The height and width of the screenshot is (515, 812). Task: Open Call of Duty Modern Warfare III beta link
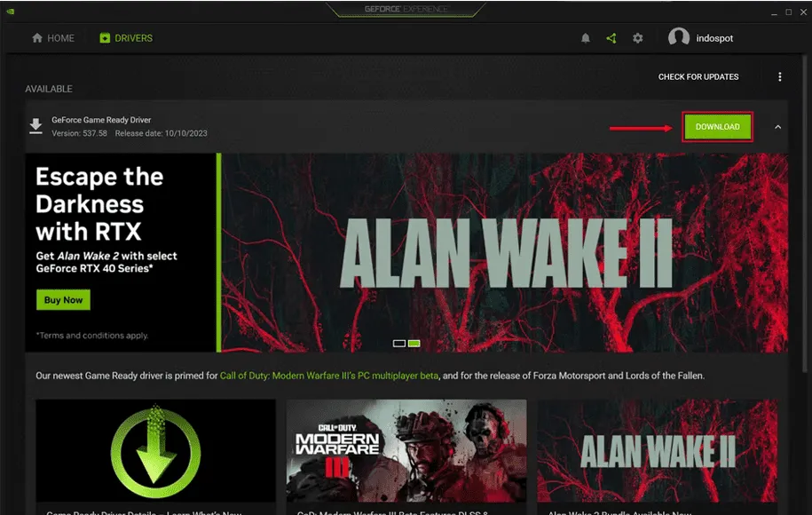click(x=328, y=376)
